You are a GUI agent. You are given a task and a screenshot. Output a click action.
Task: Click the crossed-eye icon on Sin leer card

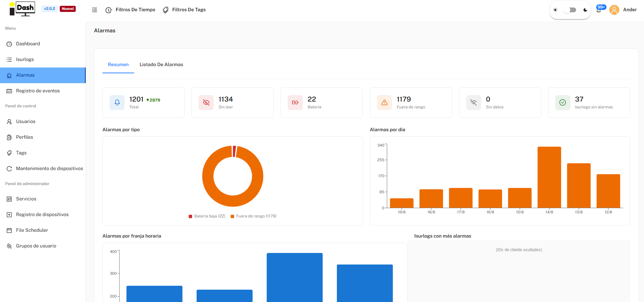point(206,103)
